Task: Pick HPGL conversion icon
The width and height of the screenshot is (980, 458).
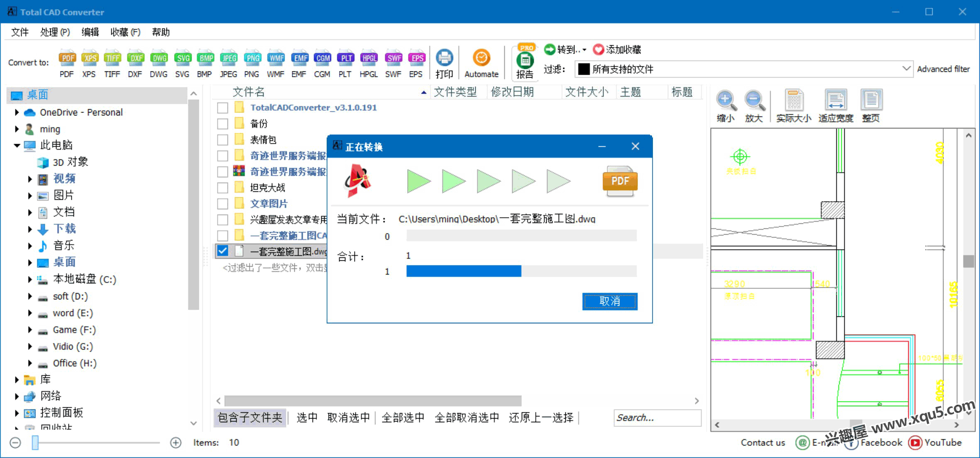Action: tap(369, 59)
